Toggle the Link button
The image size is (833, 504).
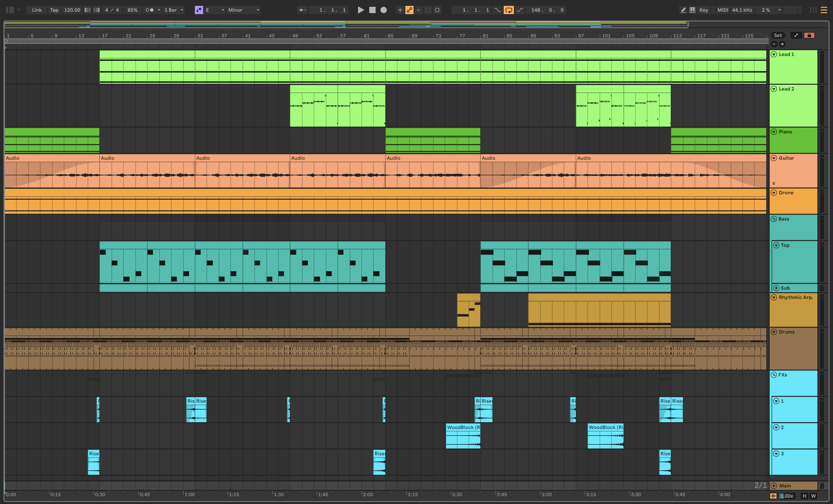(37, 10)
